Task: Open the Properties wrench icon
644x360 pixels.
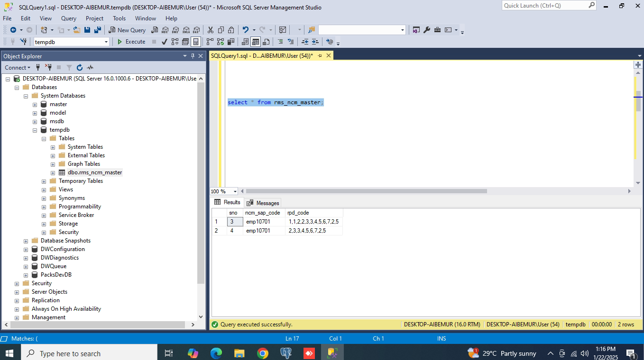Action: coord(427,30)
